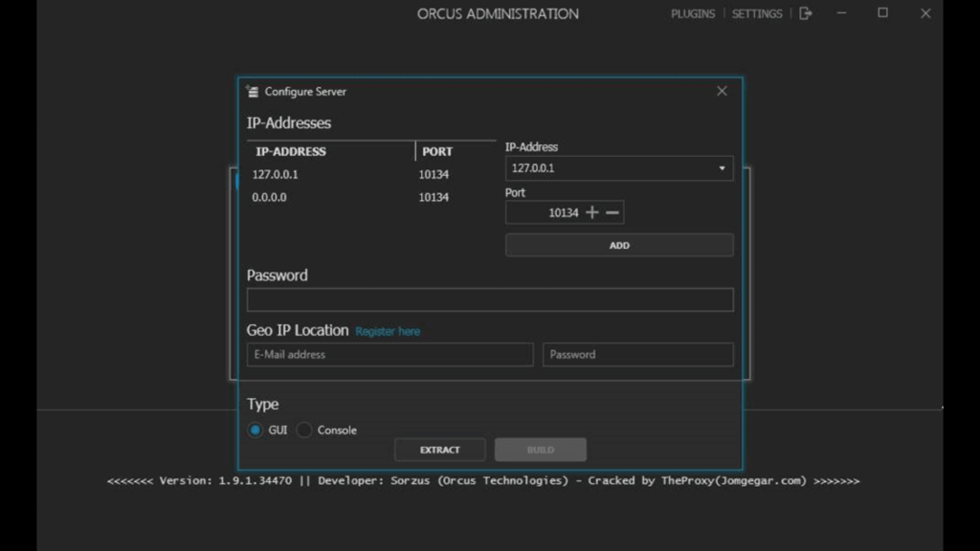The width and height of the screenshot is (980, 551).
Task: Minimize the Orcus Administration window
Action: (842, 13)
